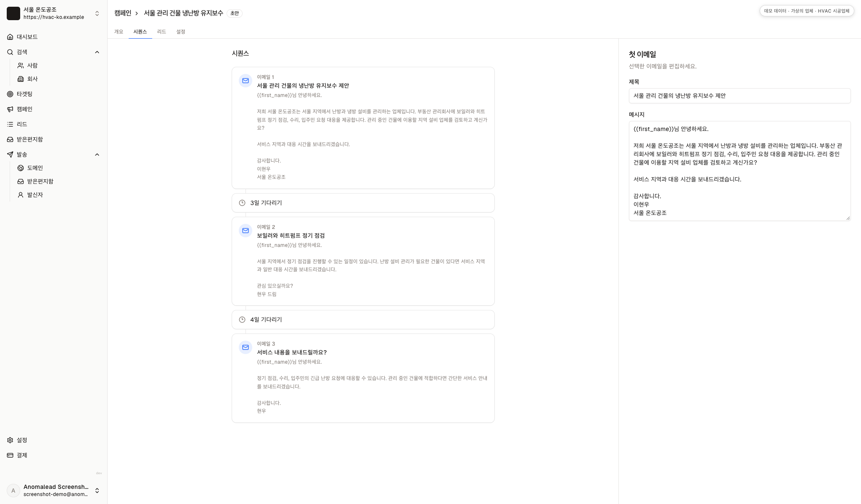This screenshot has width=861, height=504.
Task: Switch to the campaign 리드 tab
Action: pos(161,32)
